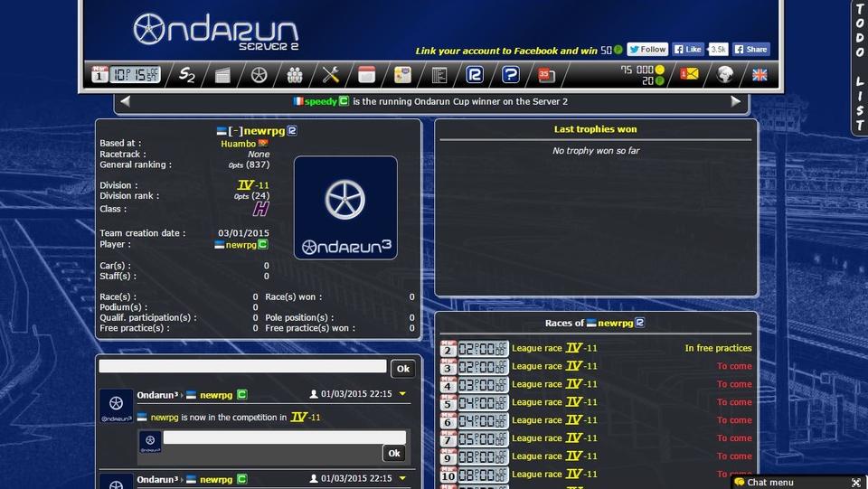Open the TODO LIST side tab
Image resolution: width=868 pixels, height=489 pixels.
[859, 68]
